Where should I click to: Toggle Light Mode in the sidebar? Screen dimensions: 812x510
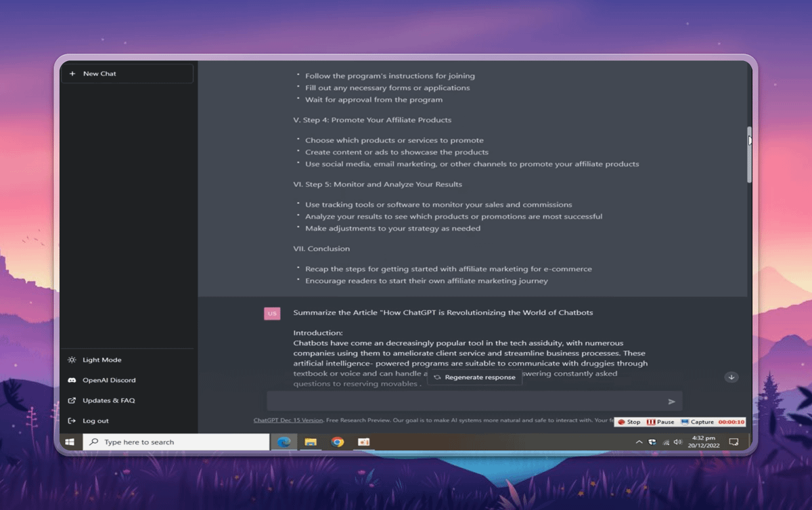click(x=94, y=360)
